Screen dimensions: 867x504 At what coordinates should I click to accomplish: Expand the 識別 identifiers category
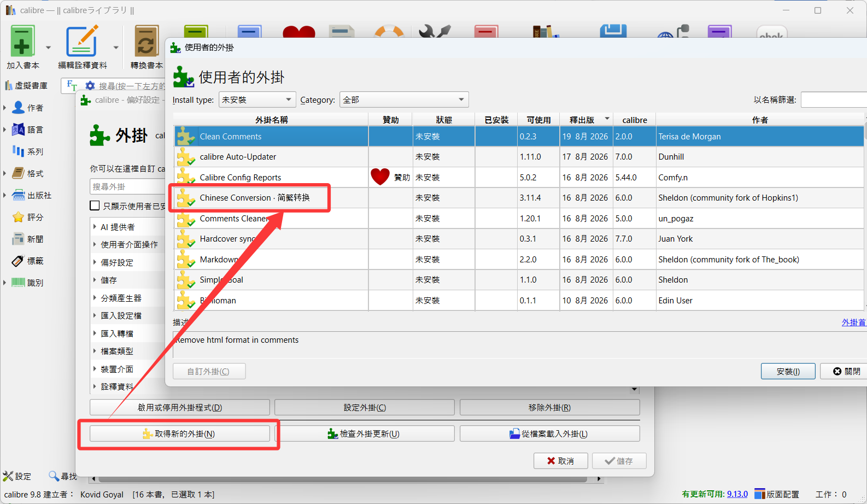tap(4, 283)
